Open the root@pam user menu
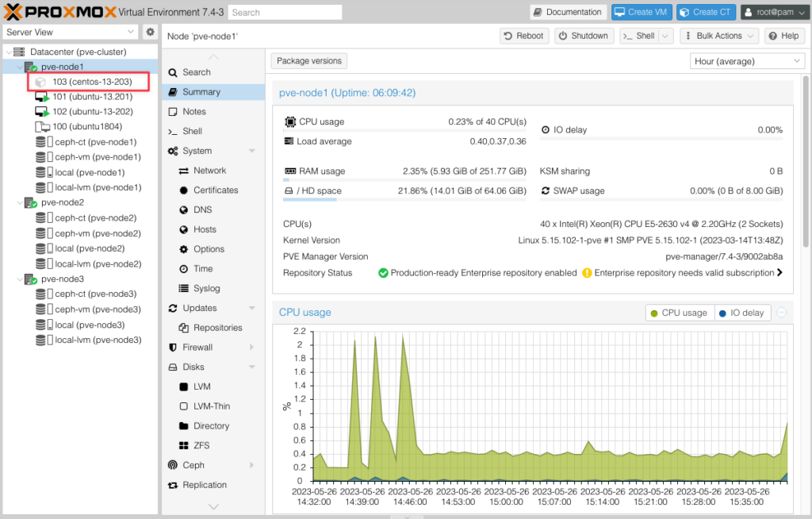Viewport: 812px width, 519px height. [x=775, y=12]
